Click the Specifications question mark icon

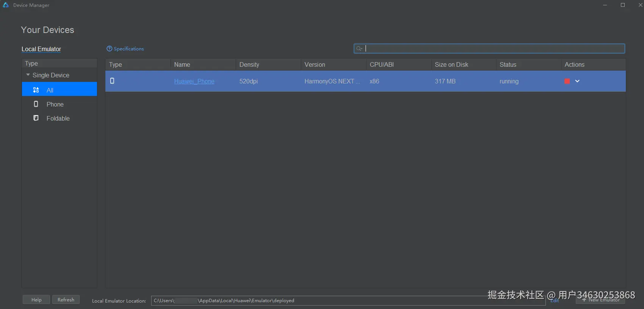pyautogui.click(x=109, y=49)
